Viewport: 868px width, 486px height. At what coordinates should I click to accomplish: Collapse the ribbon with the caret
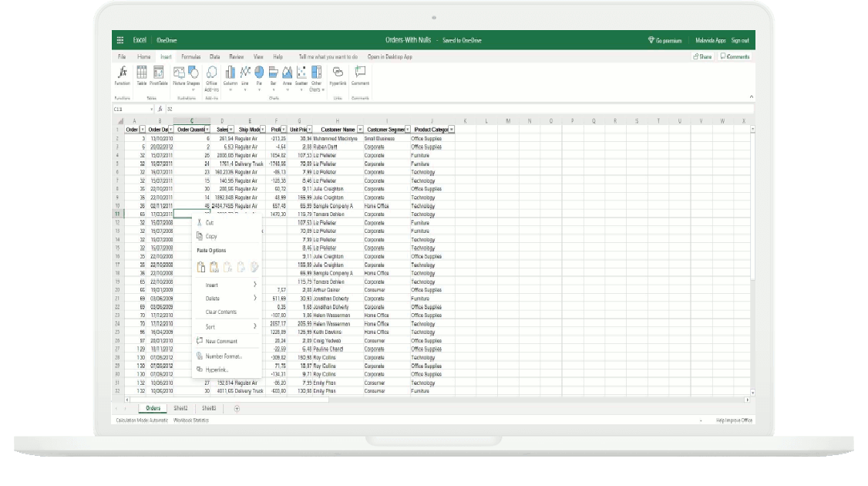point(751,97)
